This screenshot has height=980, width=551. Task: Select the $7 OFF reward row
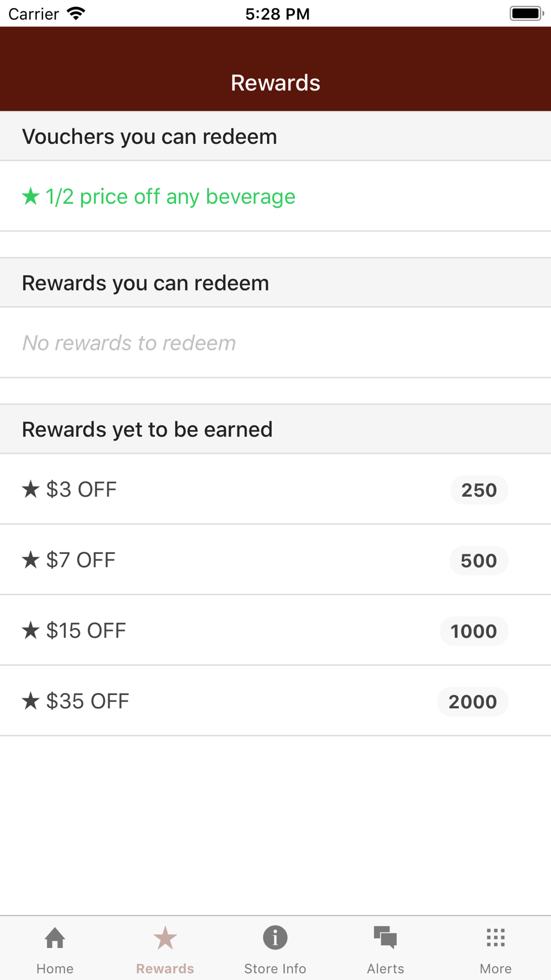tap(275, 560)
